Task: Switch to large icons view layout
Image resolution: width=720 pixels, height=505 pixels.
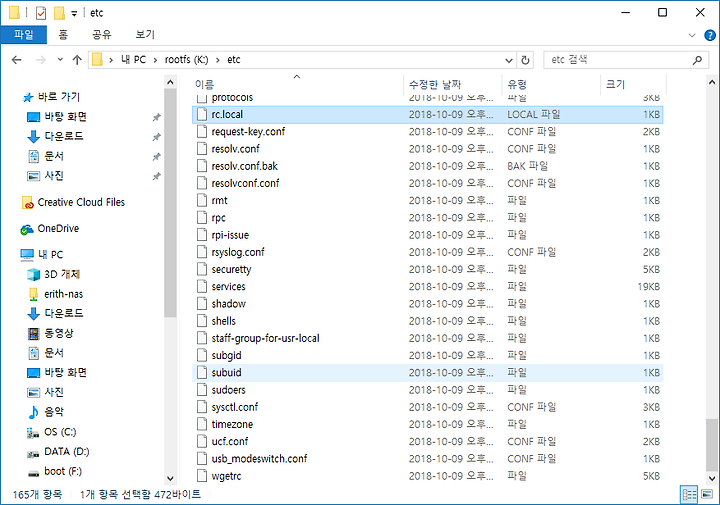Action: tap(707, 494)
